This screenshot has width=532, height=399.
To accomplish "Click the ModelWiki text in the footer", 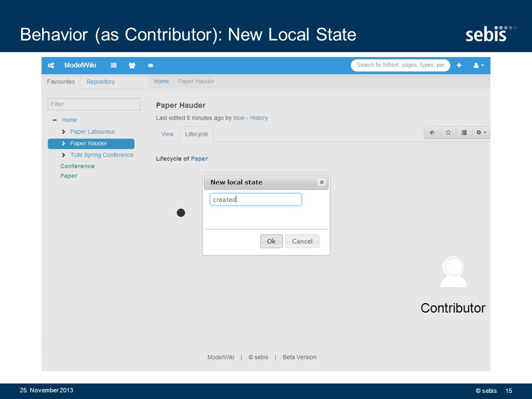I will pos(221,357).
